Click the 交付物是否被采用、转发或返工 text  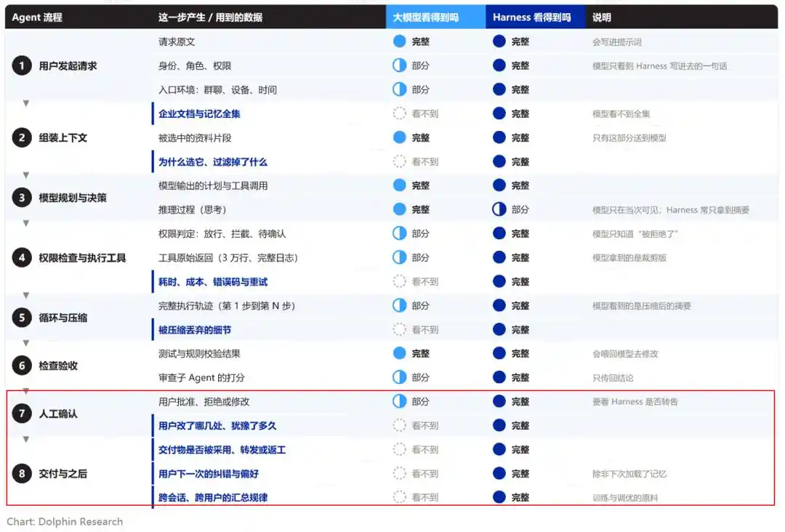point(222,450)
